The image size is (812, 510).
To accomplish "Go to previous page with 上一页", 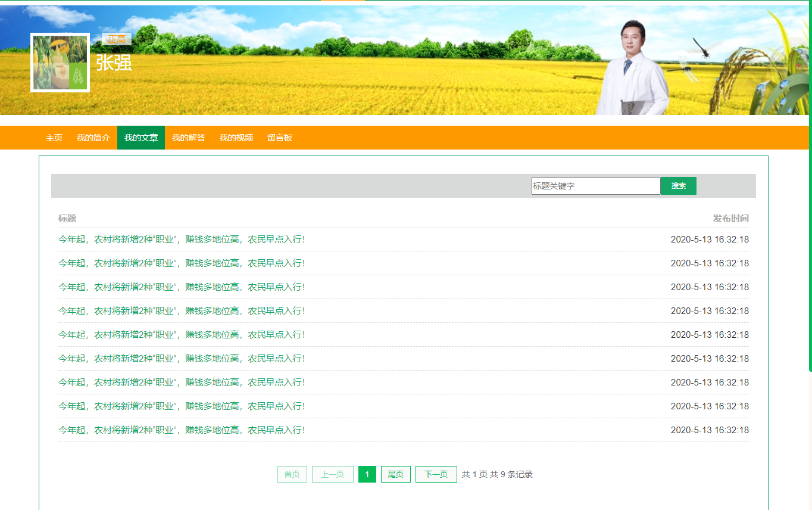I will pyautogui.click(x=333, y=474).
